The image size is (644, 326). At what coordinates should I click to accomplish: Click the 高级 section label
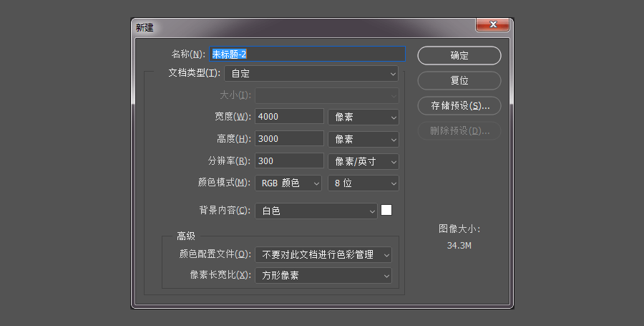[185, 236]
